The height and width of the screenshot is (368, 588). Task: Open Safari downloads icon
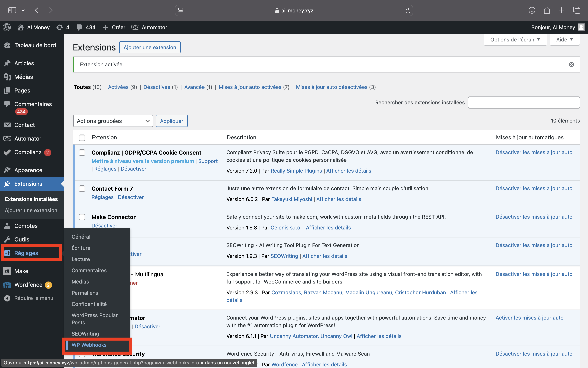532,10
